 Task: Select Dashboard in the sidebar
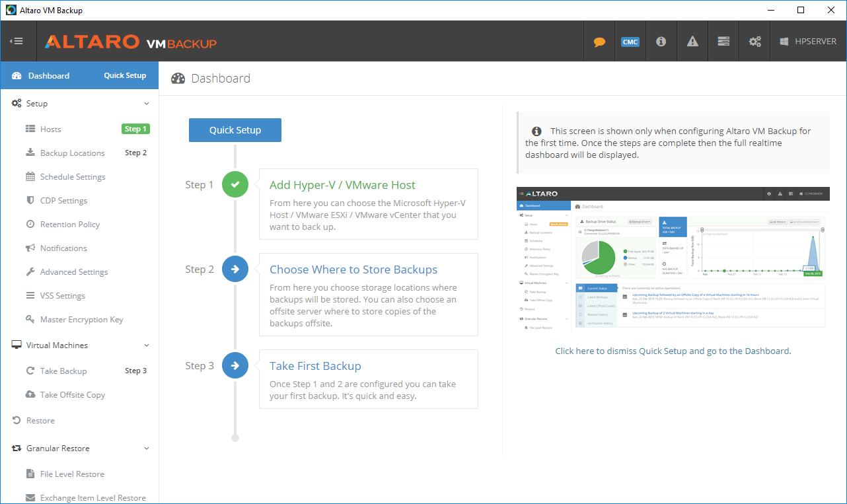coord(48,75)
